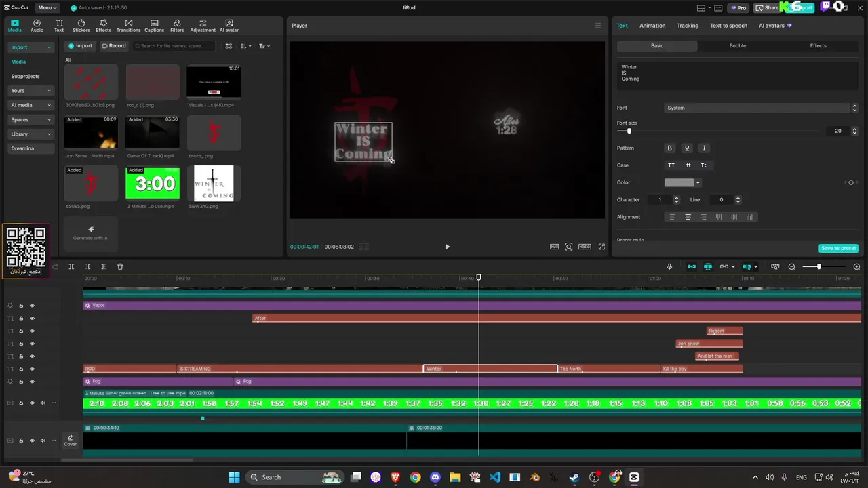Open Subprojects in the sidebar

pos(26,76)
